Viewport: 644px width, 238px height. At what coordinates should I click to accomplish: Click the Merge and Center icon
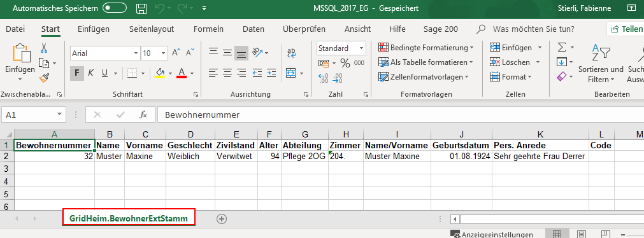click(x=290, y=73)
